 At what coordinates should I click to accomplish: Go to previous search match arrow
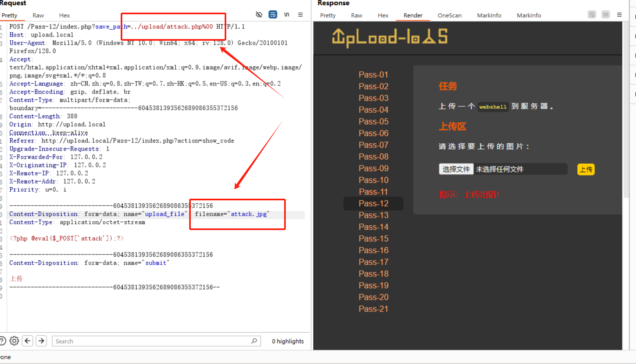pos(28,341)
